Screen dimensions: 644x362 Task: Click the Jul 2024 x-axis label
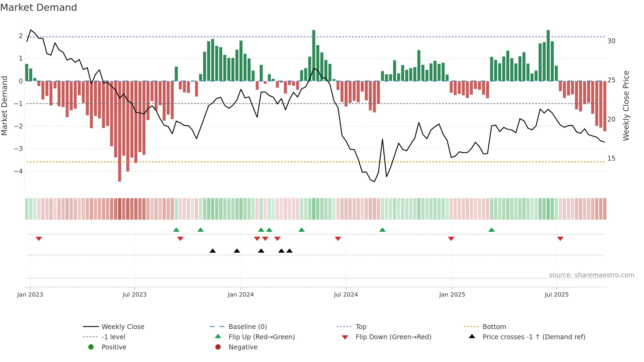[346, 295]
